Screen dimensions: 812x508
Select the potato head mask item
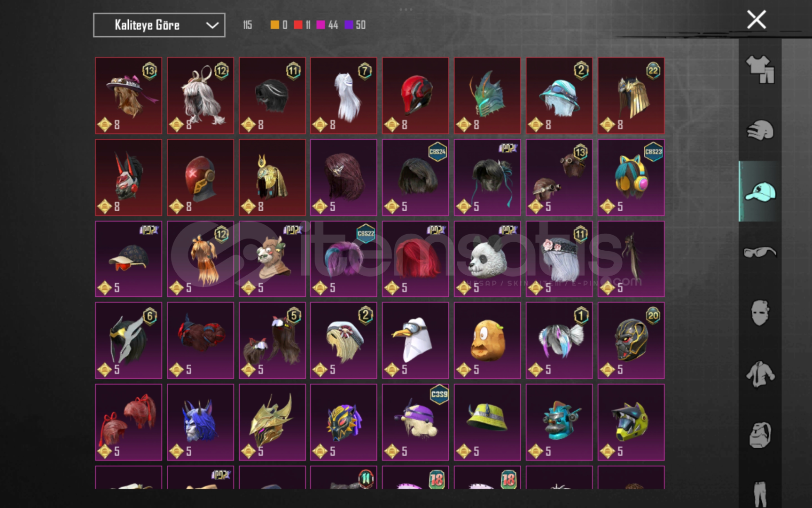pos(487,341)
